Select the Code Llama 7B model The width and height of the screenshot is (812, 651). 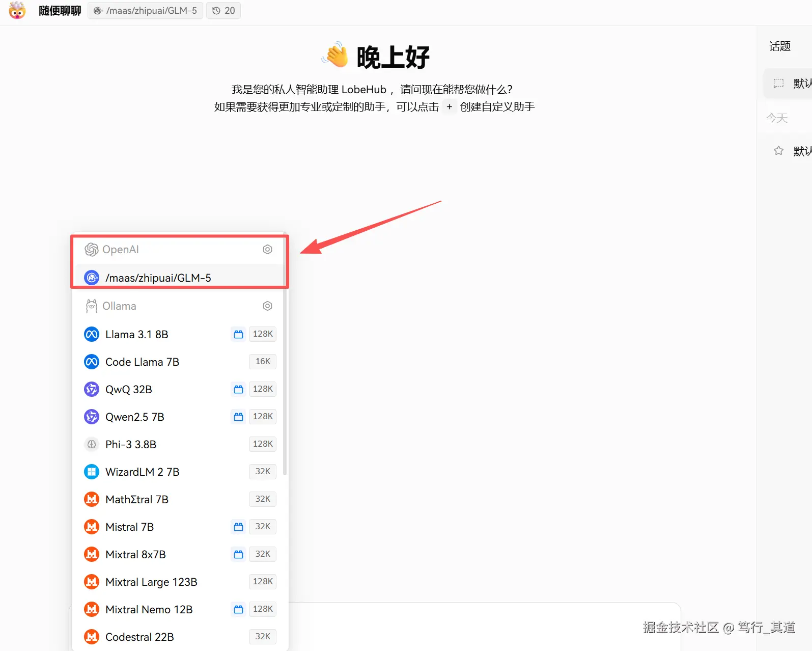click(x=180, y=362)
